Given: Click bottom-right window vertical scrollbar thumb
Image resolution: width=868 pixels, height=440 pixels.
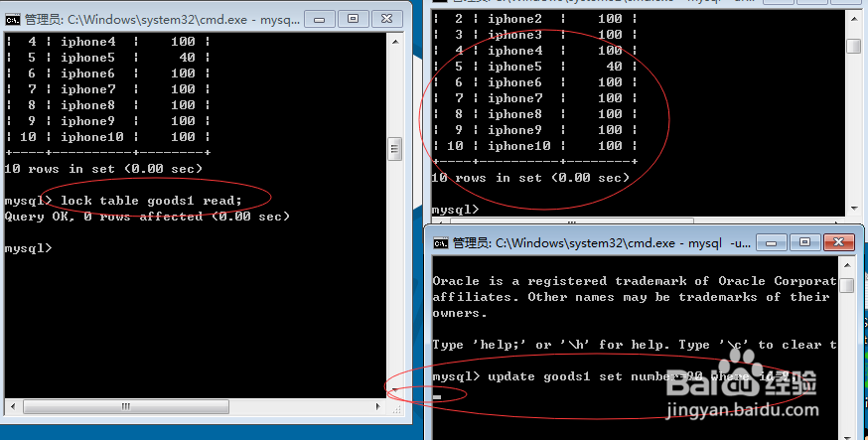Looking at the screenshot, I should (847, 286).
